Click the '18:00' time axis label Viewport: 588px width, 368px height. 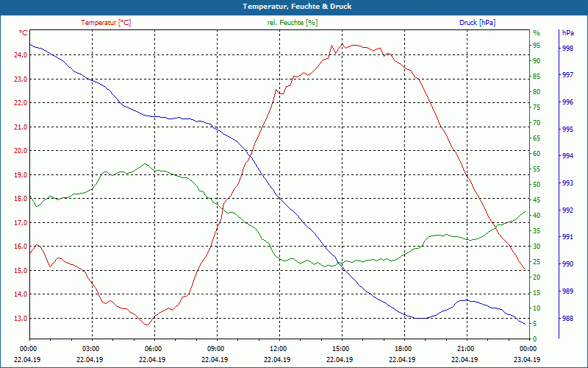point(403,349)
